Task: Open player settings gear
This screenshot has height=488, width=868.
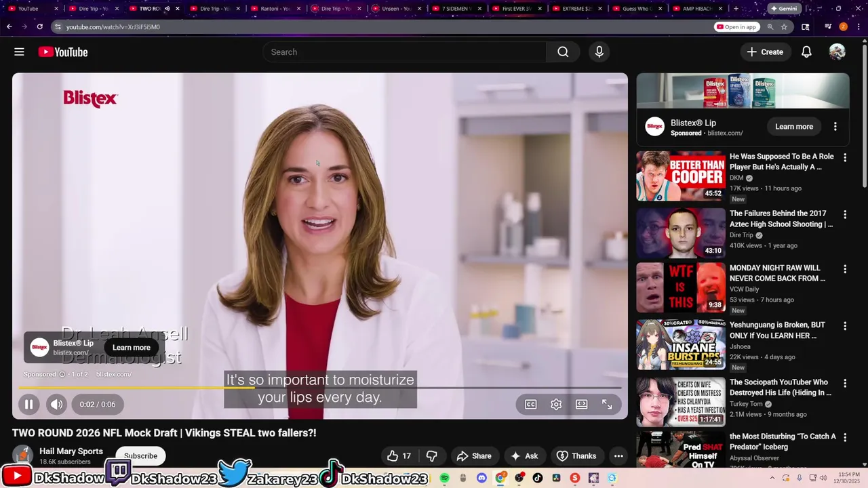Action: click(556, 405)
